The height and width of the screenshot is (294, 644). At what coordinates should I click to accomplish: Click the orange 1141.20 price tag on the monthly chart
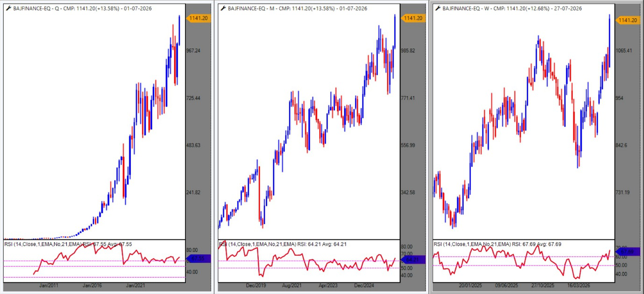click(413, 18)
